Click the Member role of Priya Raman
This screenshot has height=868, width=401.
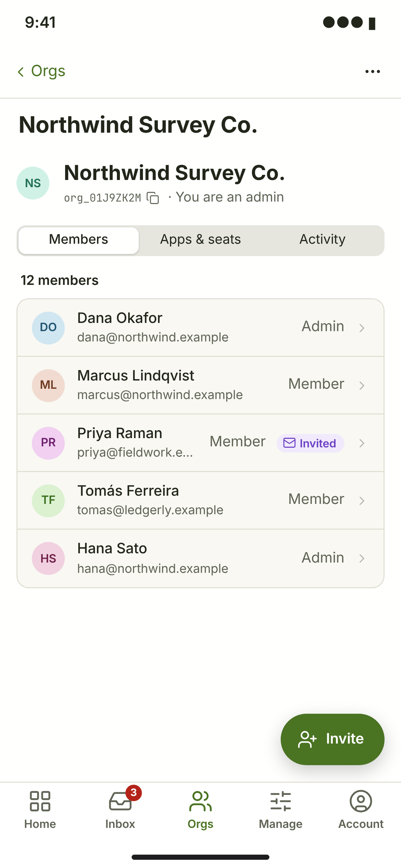(x=238, y=442)
